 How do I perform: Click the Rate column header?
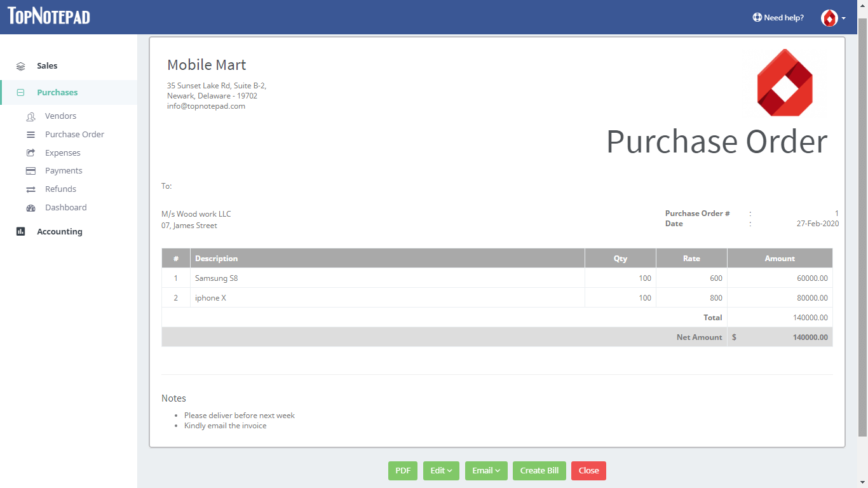(691, 259)
